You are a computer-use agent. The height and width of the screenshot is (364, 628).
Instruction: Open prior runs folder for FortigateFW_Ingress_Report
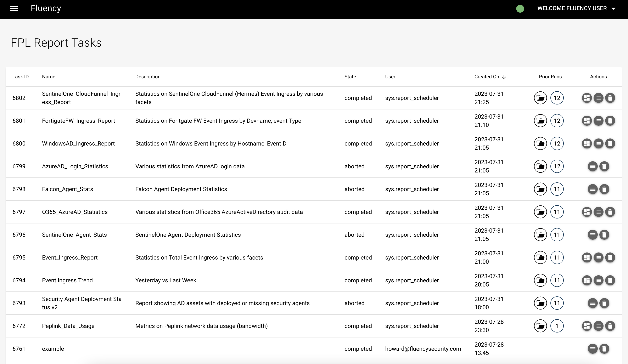click(x=540, y=121)
